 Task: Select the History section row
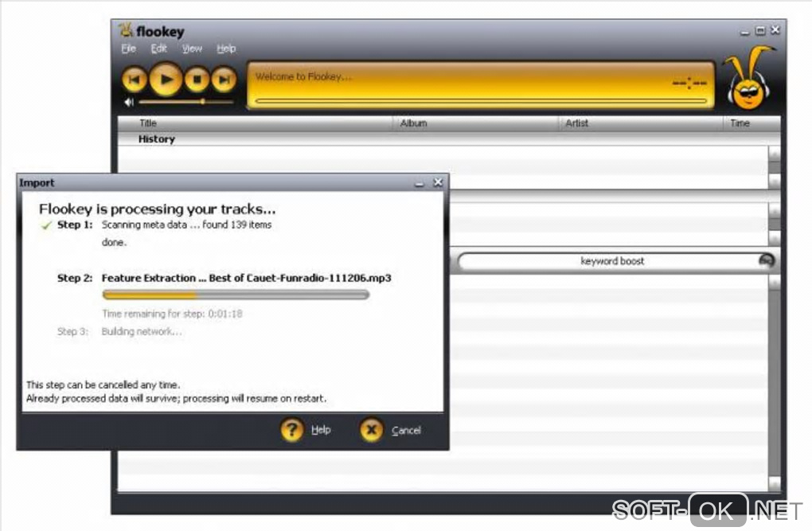(448, 139)
